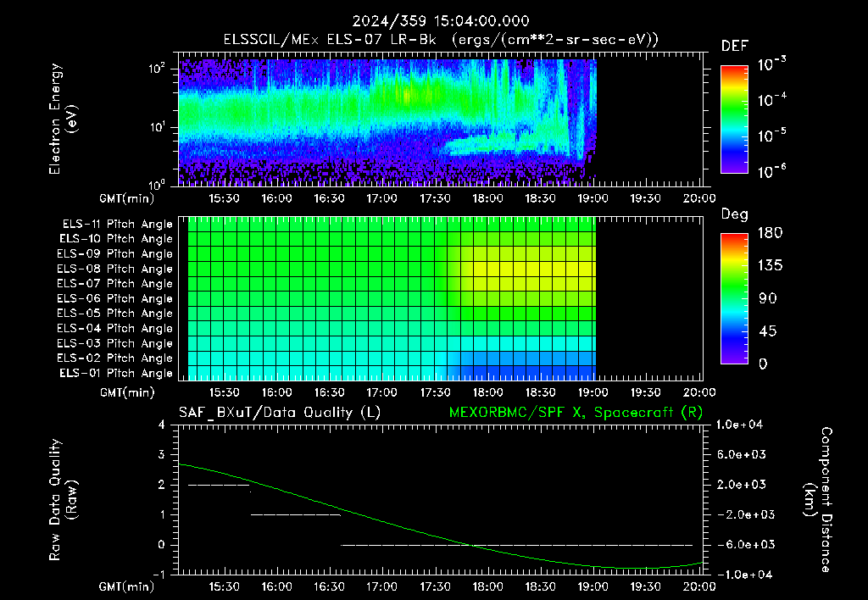The width and height of the screenshot is (868, 600).
Task: Click the 4 tick on the data quality axis
Action: [x=162, y=425]
